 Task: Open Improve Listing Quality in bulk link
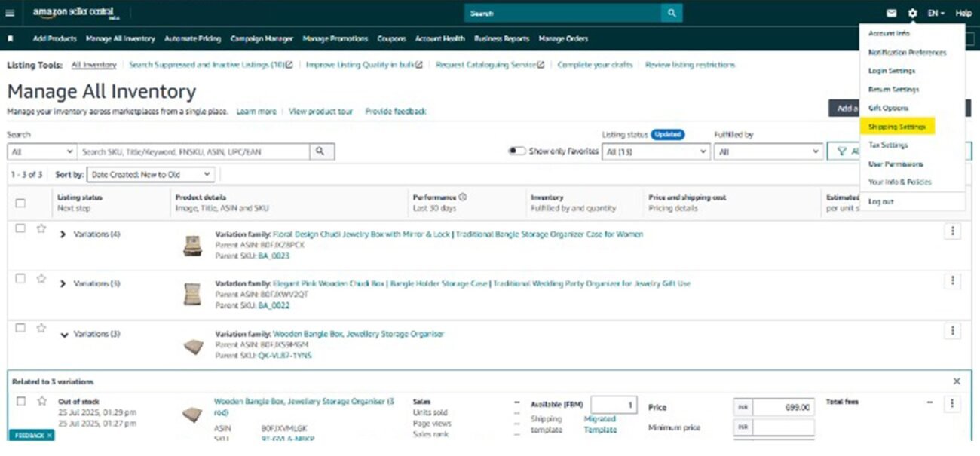[x=364, y=65]
